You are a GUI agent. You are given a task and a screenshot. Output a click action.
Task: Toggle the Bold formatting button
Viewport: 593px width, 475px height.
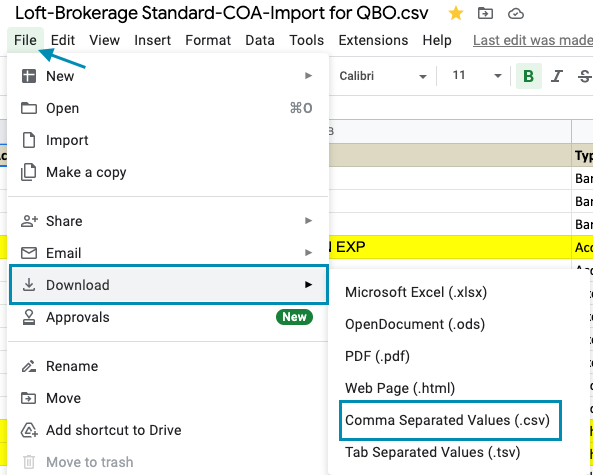pos(528,76)
